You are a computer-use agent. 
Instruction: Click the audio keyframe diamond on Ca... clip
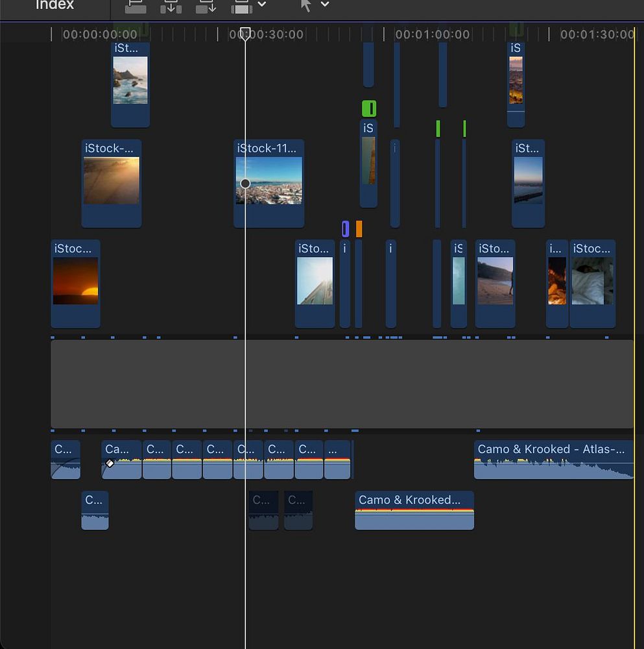click(110, 463)
